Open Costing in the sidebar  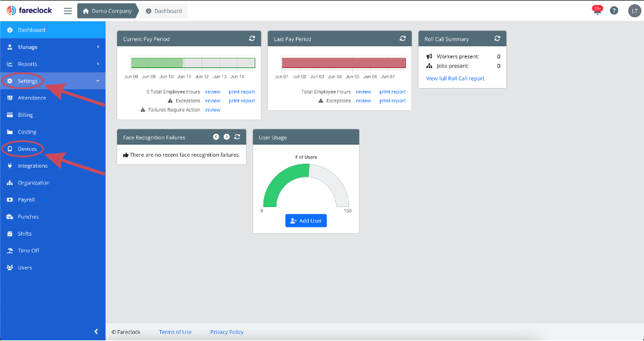point(52,132)
